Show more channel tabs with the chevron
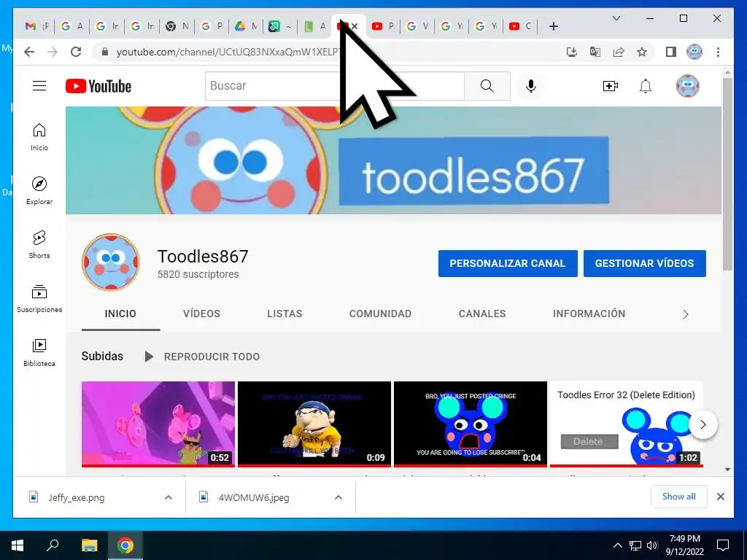 [x=686, y=314]
